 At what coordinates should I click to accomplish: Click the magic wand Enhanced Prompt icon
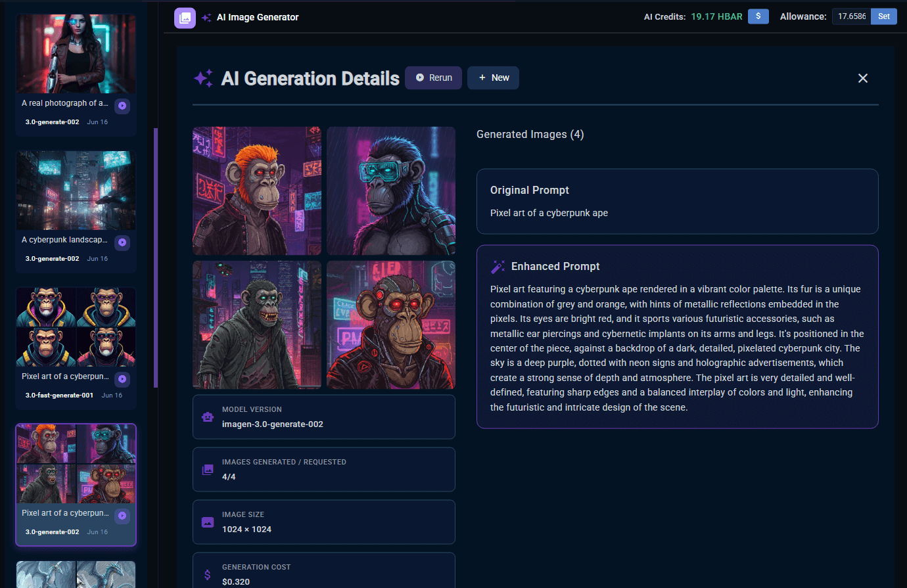498,267
